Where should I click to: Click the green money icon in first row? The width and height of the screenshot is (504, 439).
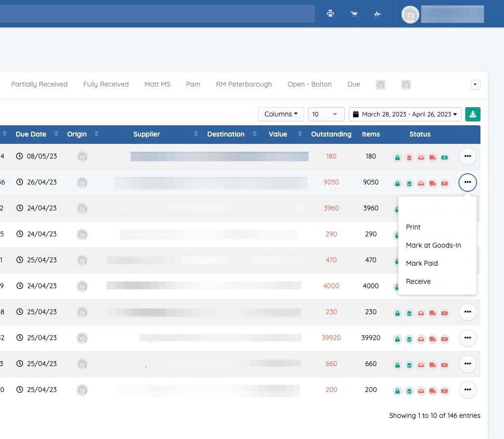444,158
